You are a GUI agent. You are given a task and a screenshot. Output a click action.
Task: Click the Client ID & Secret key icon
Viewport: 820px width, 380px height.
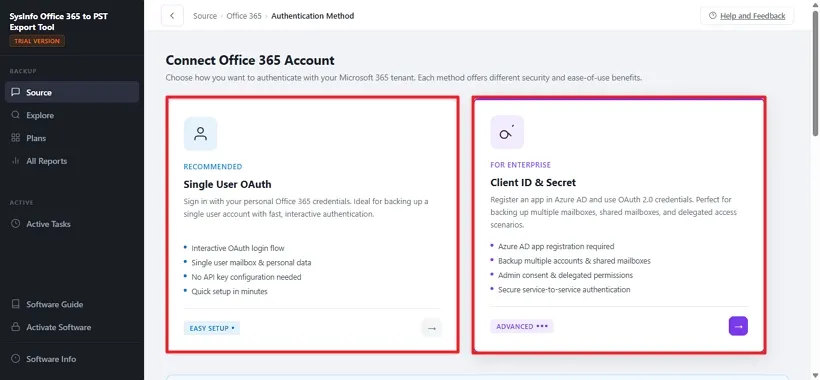(x=507, y=132)
